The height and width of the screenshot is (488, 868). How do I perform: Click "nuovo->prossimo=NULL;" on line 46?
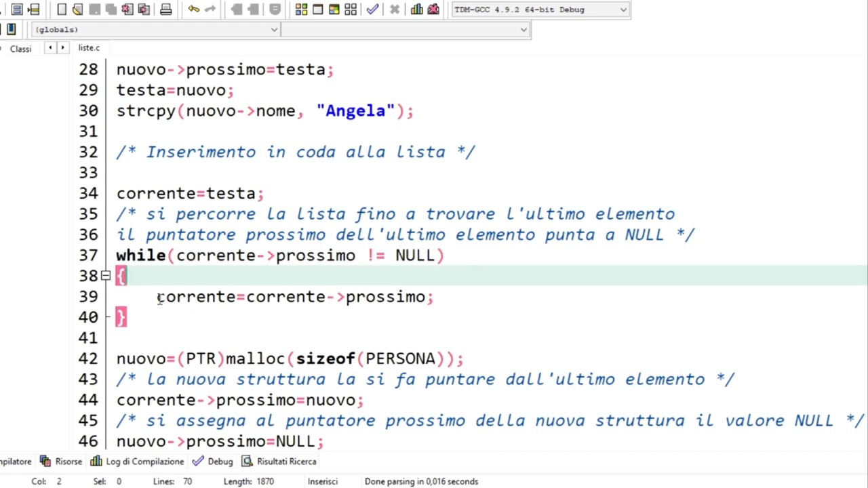coord(220,441)
